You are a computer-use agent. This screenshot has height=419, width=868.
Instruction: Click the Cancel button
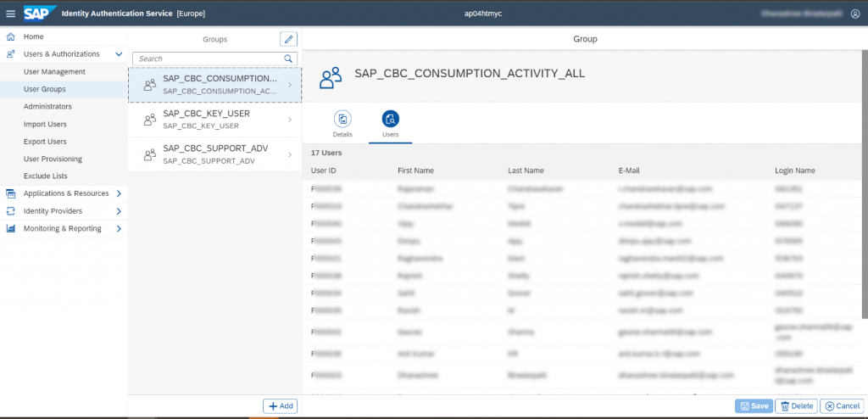[842, 406]
